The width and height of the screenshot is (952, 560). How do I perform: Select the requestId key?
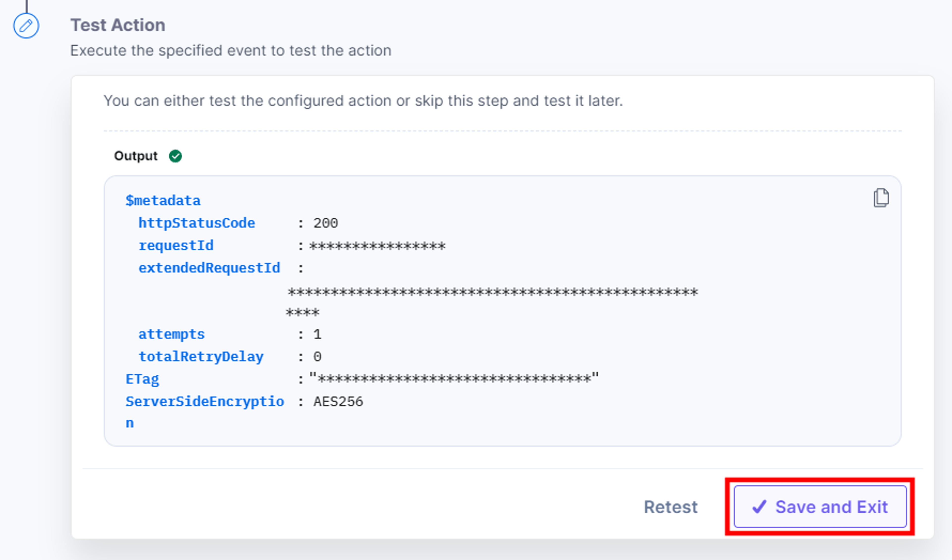pyautogui.click(x=176, y=246)
